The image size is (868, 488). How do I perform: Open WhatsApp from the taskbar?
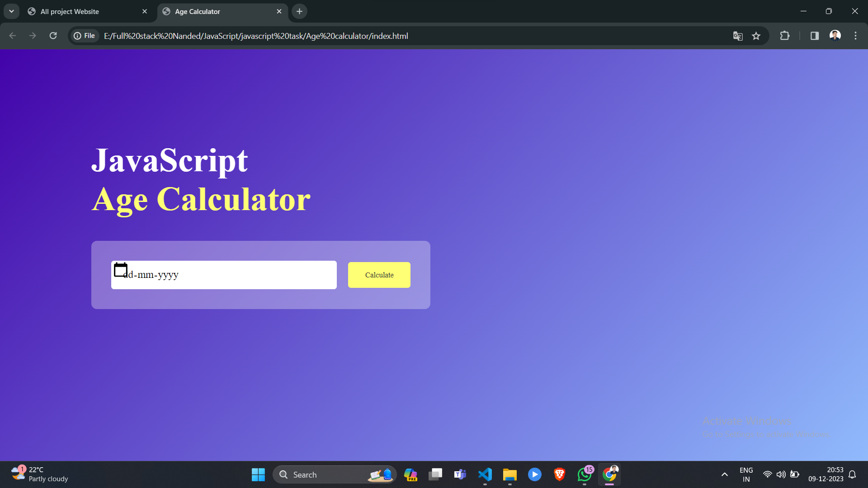584,474
